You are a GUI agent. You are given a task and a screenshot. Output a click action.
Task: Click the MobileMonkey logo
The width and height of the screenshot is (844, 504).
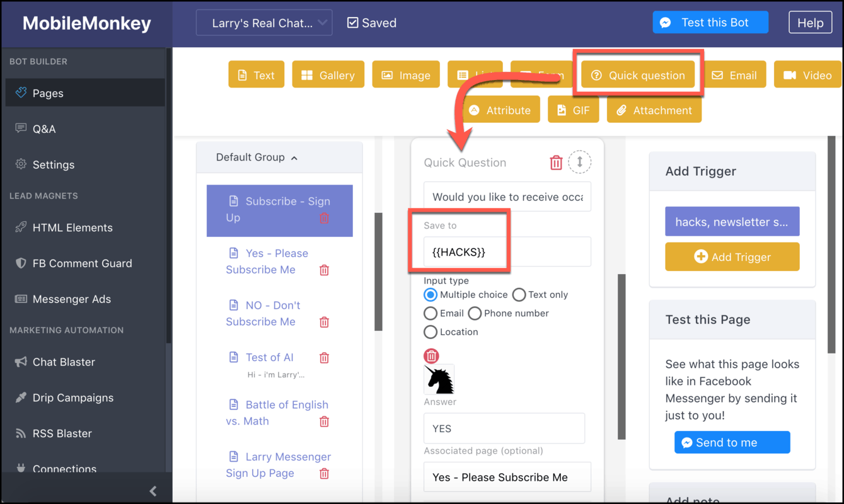click(x=87, y=23)
